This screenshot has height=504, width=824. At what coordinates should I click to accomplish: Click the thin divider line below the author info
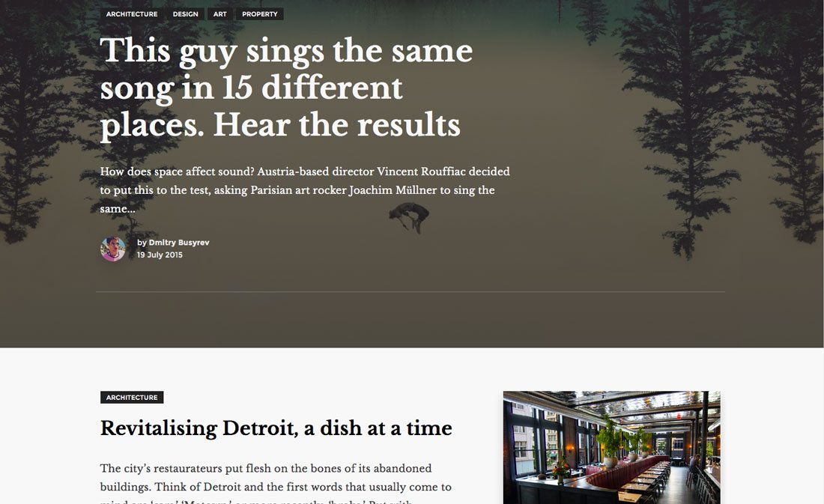pos(410,291)
